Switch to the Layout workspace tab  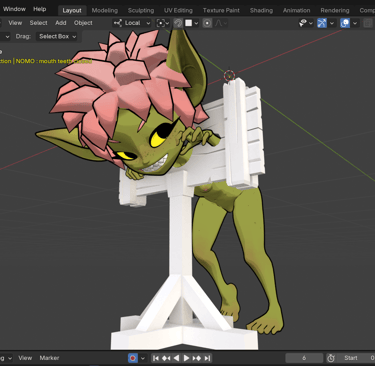72,10
